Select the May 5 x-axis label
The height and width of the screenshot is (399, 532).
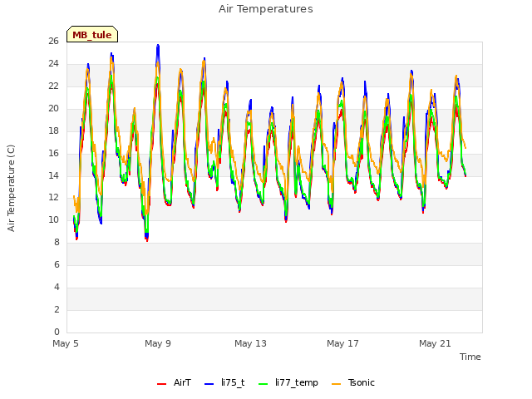66,343
